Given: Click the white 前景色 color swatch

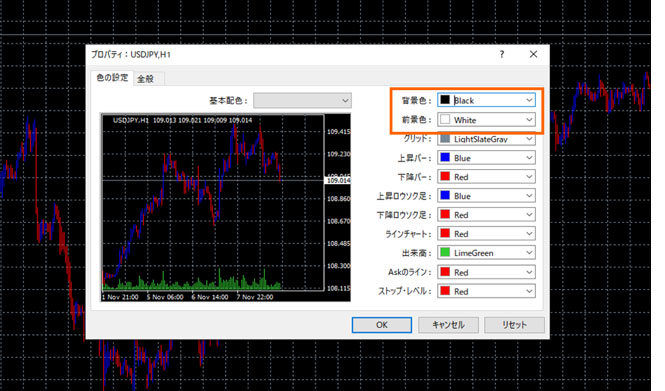Looking at the screenshot, I should [x=445, y=120].
